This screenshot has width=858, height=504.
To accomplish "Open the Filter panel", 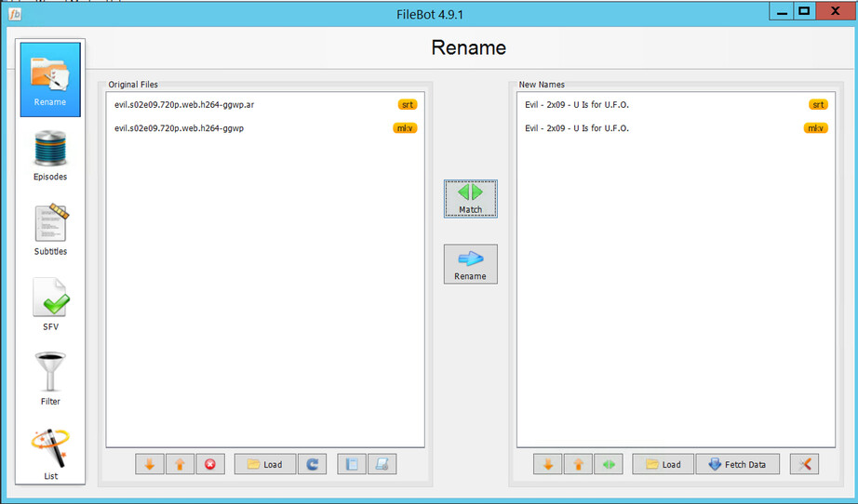I will click(x=50, y=378).
